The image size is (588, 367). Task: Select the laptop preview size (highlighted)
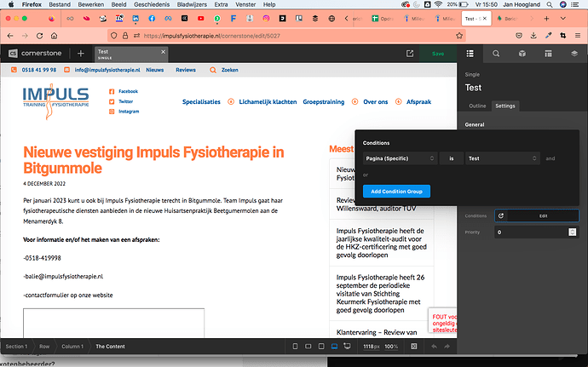334,347
